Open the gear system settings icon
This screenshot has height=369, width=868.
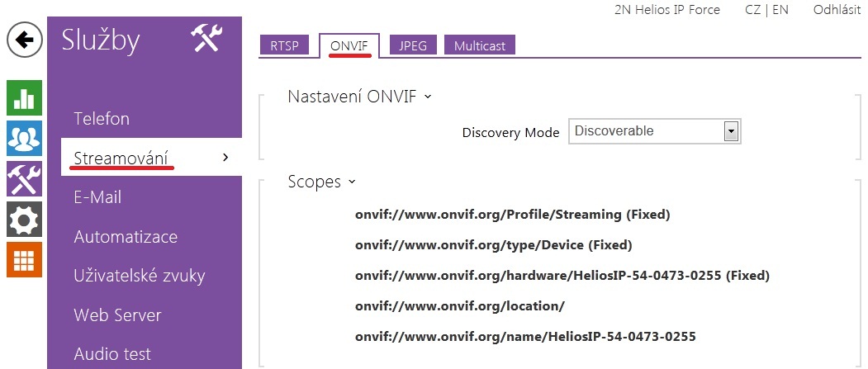click(x=24, y=219)
